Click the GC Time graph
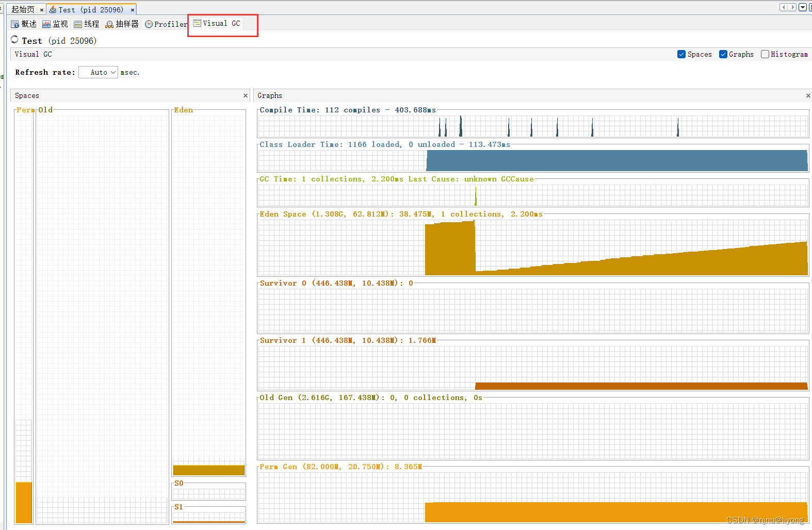Screen dimensions: 812x530 pyautogui.click(x=533, y=195)
